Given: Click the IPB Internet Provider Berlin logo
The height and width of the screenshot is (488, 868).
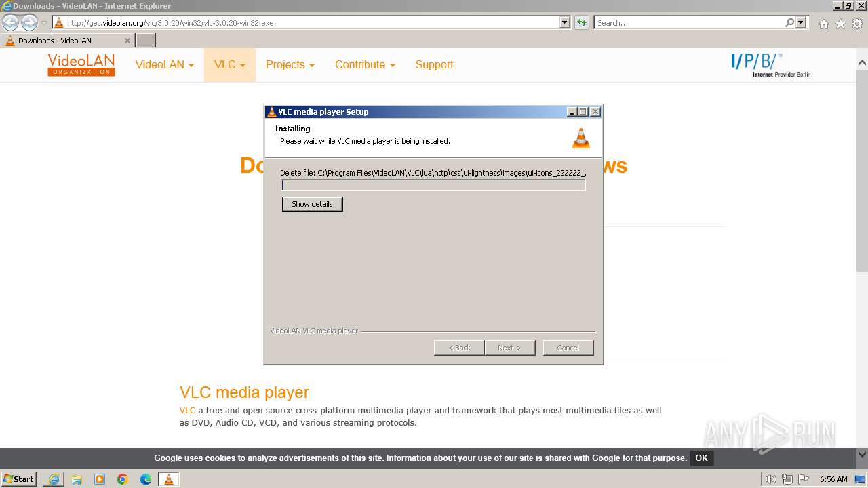Looking at the screenshot, I should tap(771, 65).
